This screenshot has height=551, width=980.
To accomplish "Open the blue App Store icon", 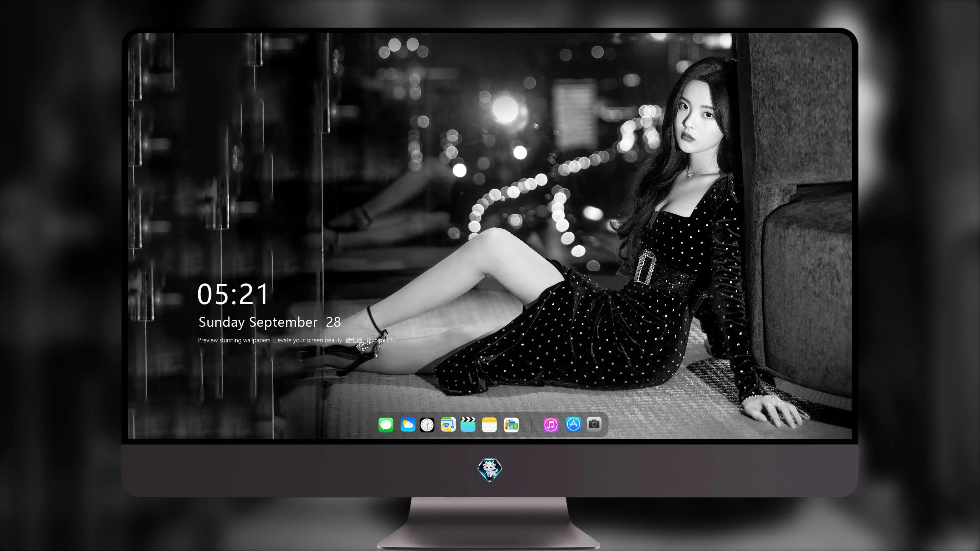I will [x=573, y=424].
